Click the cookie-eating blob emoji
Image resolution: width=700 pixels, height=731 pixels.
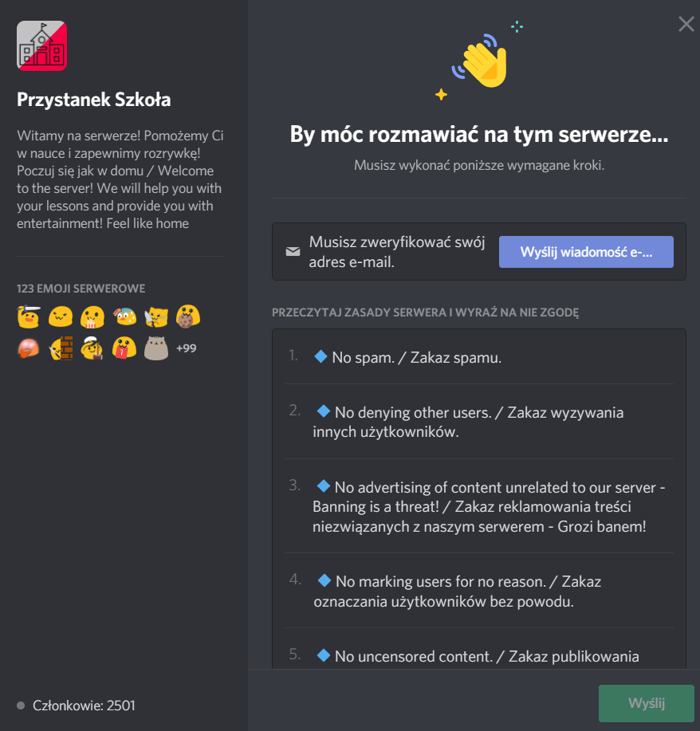pos(187,317)
